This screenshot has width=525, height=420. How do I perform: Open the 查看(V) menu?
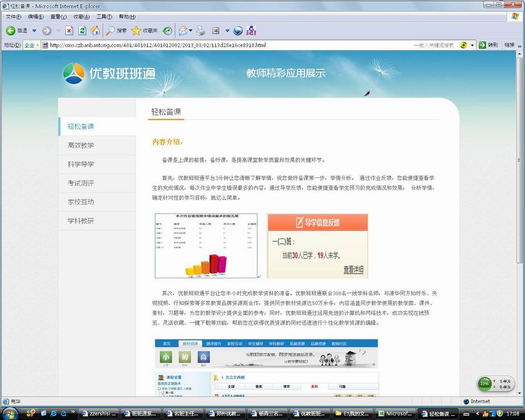coord(59,17)
